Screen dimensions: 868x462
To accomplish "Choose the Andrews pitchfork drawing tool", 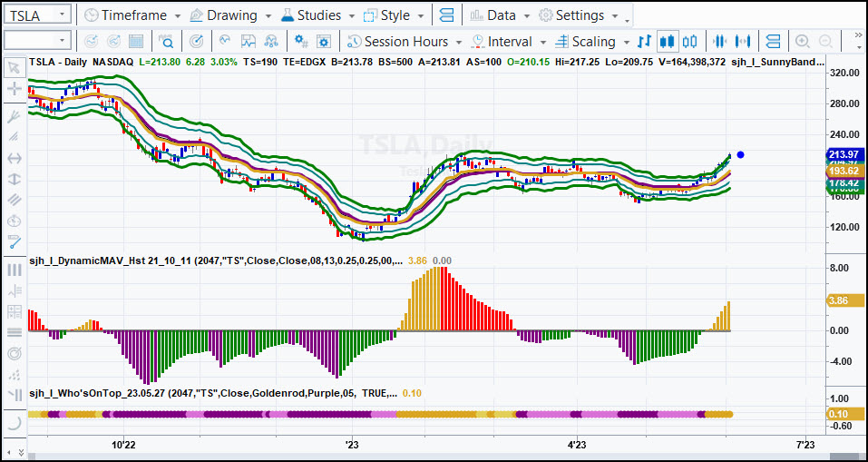I will 14,117.
